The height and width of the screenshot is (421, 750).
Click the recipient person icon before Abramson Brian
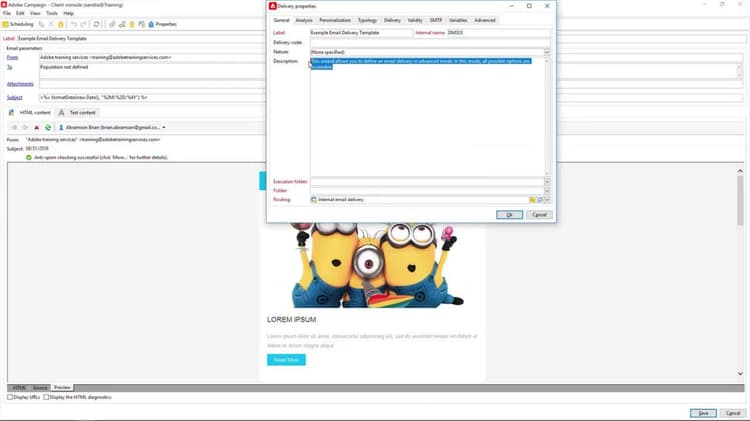click(61, 128)
